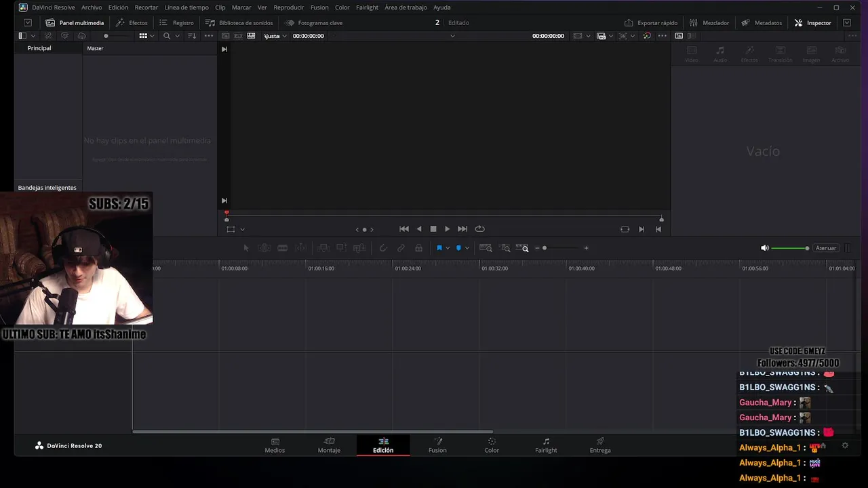
Task: Switch to the Montaje page
Action: coord(329,445)
